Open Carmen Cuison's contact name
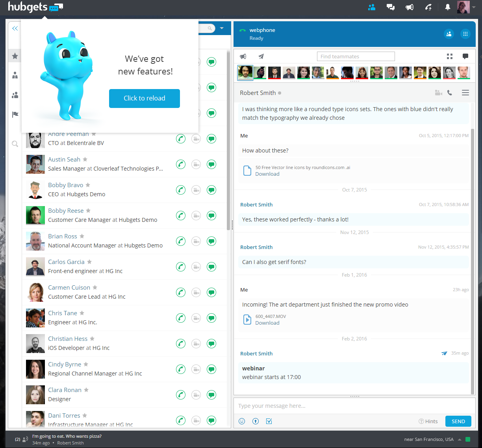 pos(69,287)
